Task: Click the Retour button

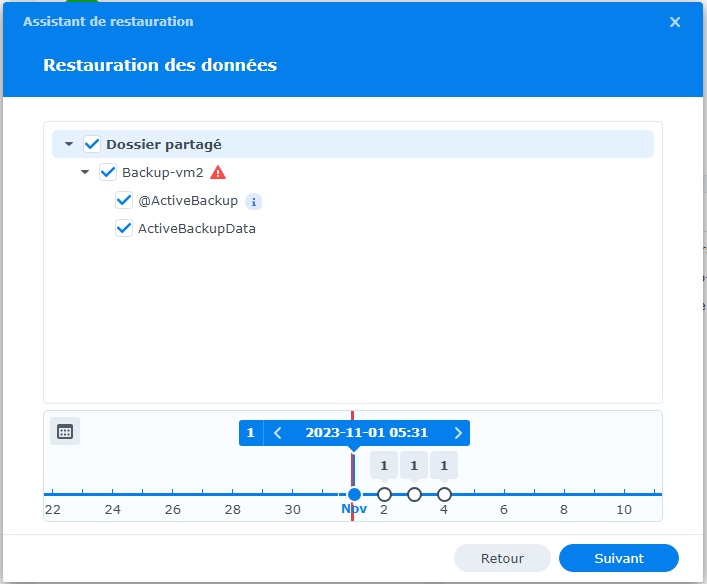Action: [x=502, y=558]
